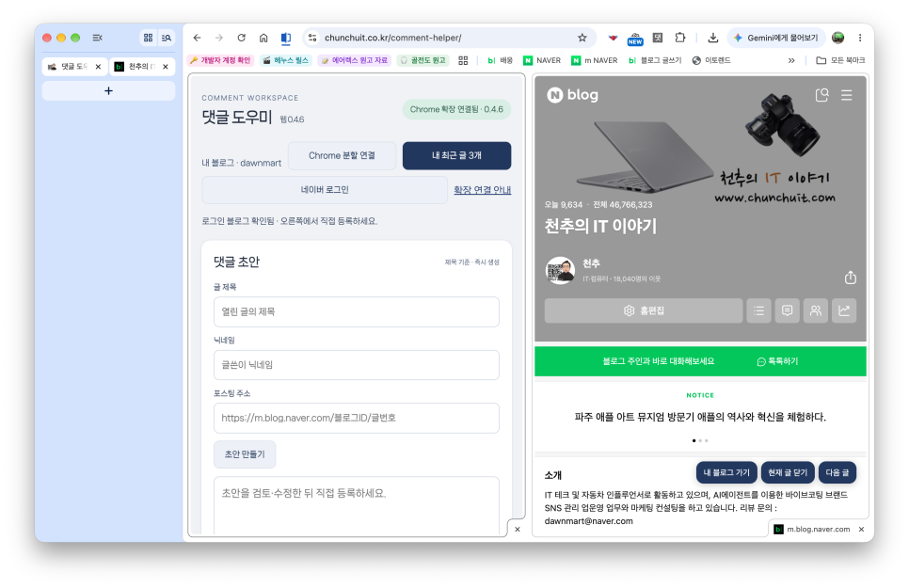
Task: Add a new tab with plus button
Action: coord(108,90)
